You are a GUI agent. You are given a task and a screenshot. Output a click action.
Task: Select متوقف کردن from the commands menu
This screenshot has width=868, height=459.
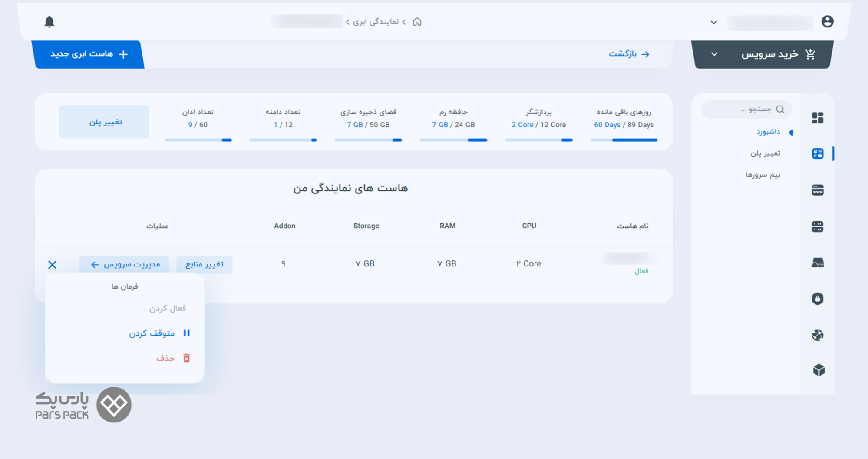point(159,333)
